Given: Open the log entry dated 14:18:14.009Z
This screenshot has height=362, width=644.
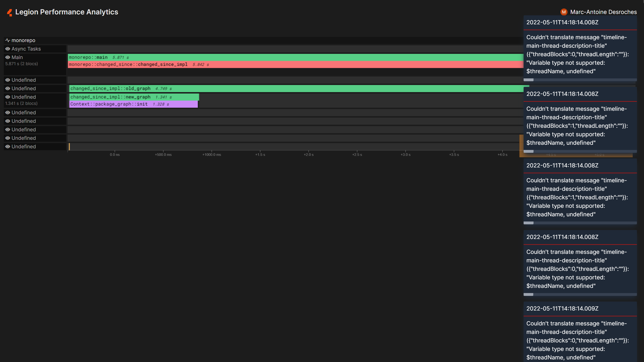Looking at the screenshot, I should pos(563,308).
